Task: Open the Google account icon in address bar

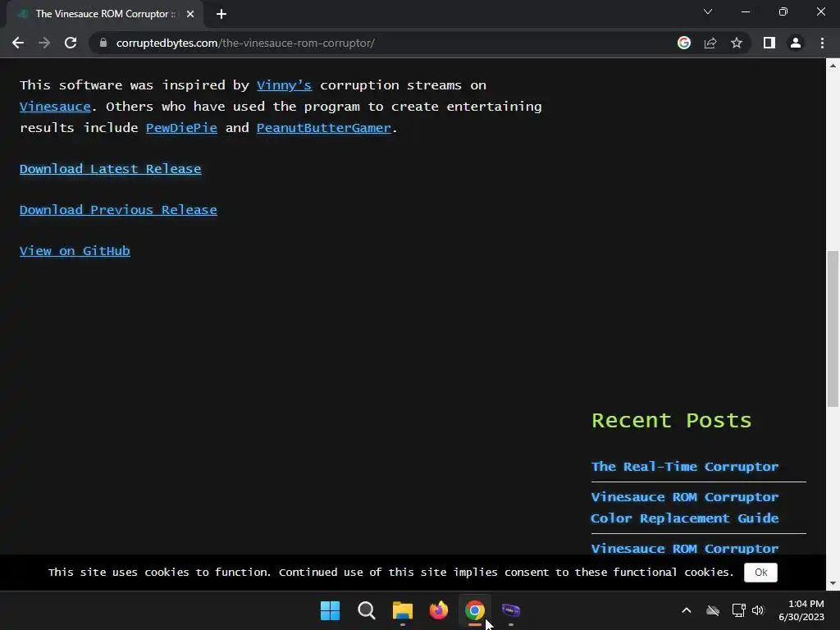Action: click(684, 43)
